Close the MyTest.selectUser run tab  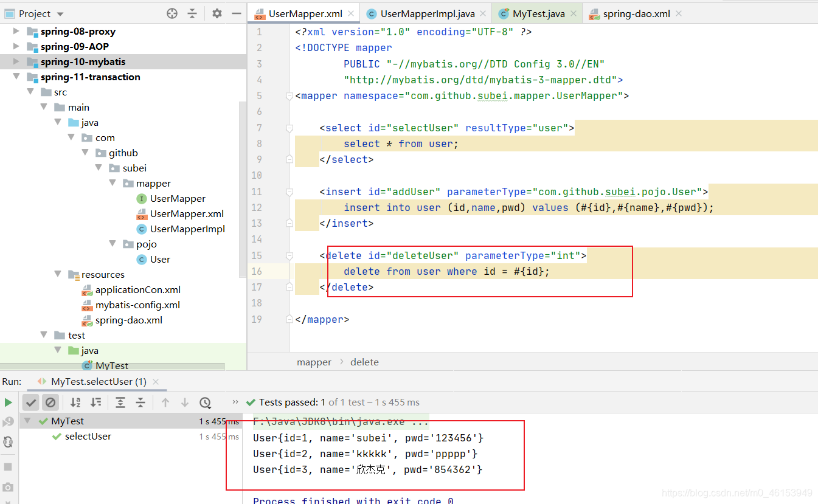tap(156, 382)
